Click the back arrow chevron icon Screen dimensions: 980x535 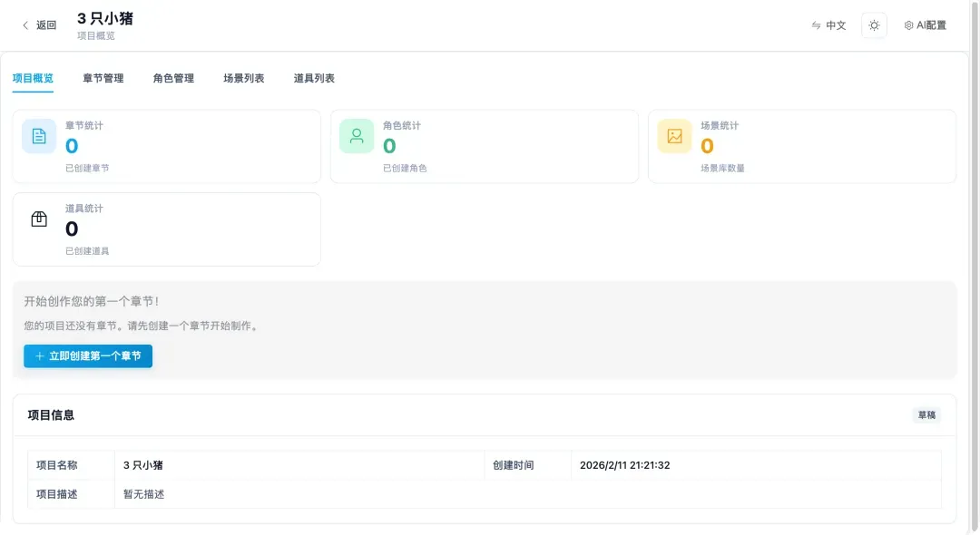point(25,25)
